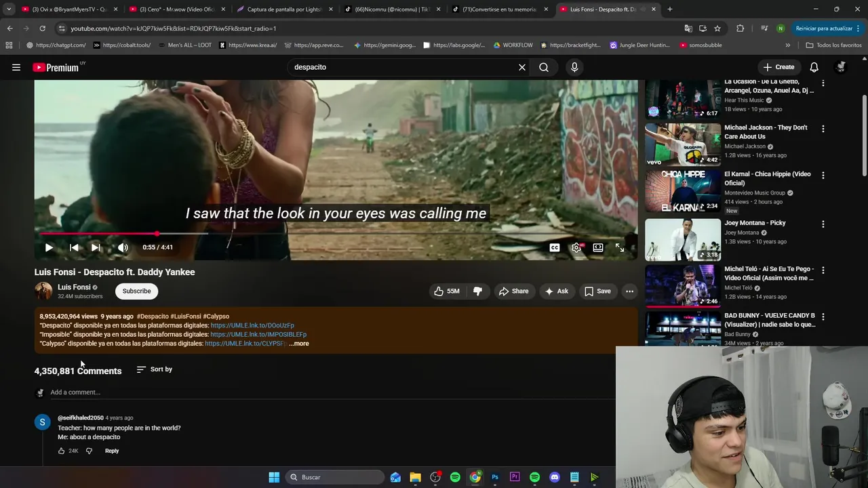The width and height of the screenshot is (868, 488).
Task: Open the Ask AI button
Action: point(556,291)
